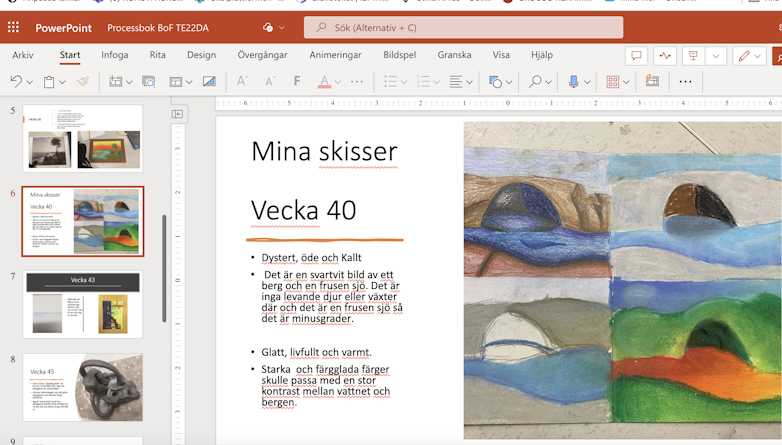Click the Increase font size icon
Screen dimensions: 782x445
[x=241, y=81]
